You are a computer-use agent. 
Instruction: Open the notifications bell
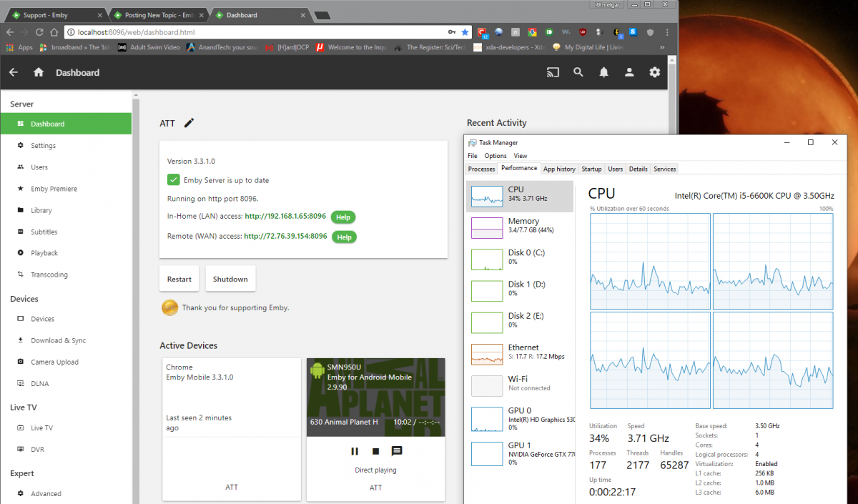point(604,72)
